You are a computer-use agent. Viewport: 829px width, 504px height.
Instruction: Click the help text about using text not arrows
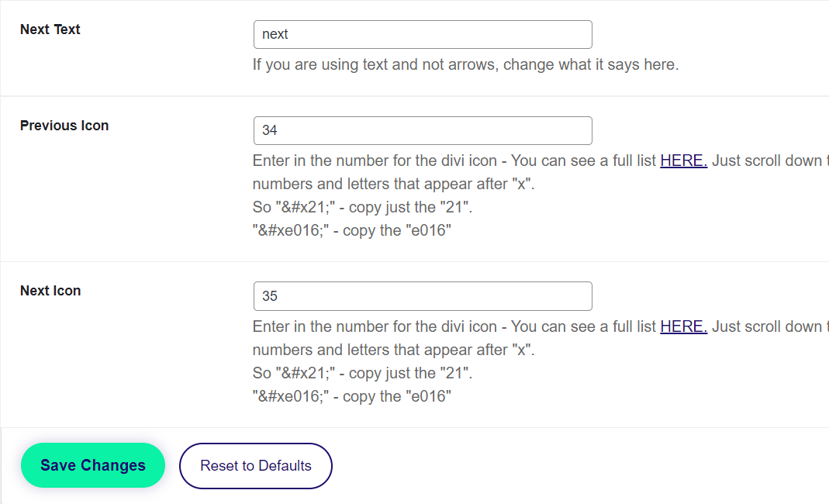click(x=465, y=65)
